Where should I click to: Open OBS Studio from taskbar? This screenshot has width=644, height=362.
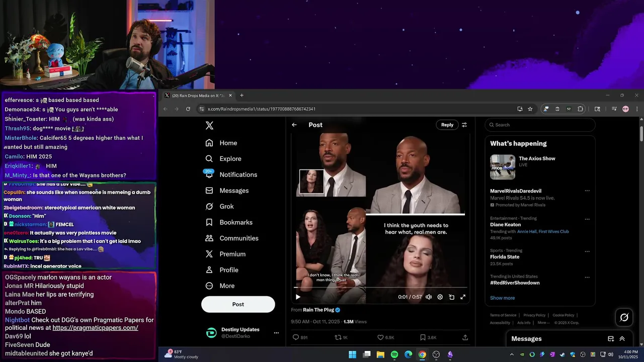(436, 354)
